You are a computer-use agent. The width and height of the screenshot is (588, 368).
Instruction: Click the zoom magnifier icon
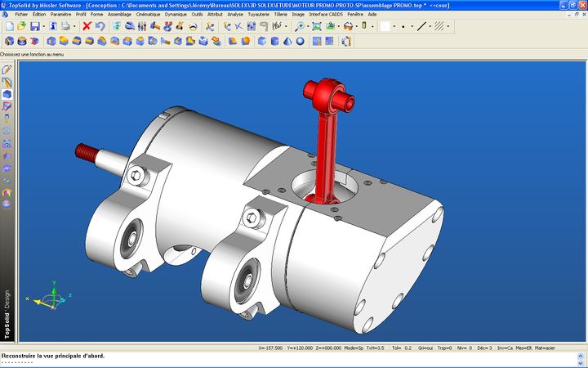point(301,26)
